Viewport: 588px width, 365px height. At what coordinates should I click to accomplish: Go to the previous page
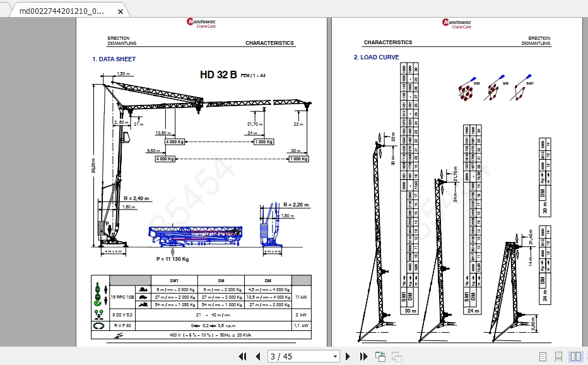click(x=257, y=356)
